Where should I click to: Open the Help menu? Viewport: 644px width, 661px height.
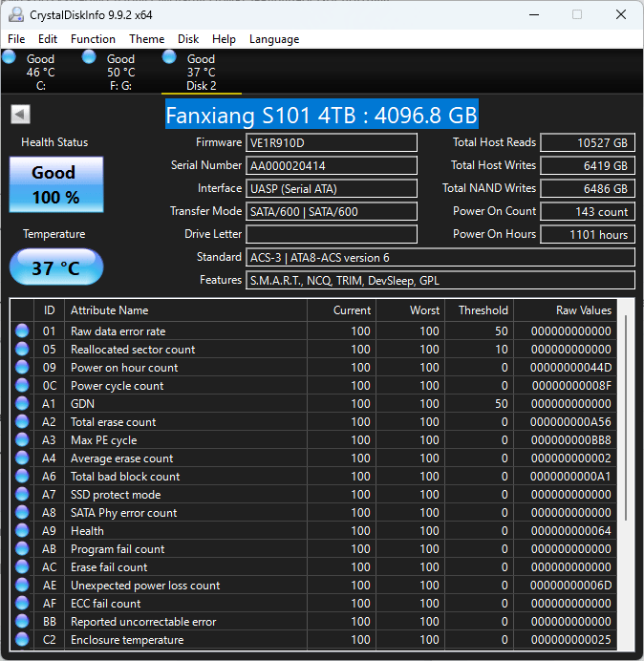(x=224, y=39)
